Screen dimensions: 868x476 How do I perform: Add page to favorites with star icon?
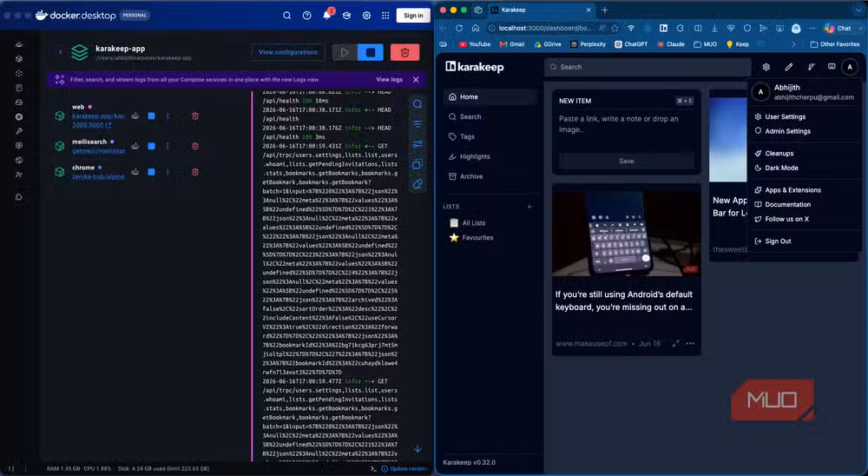pos(615,28)
